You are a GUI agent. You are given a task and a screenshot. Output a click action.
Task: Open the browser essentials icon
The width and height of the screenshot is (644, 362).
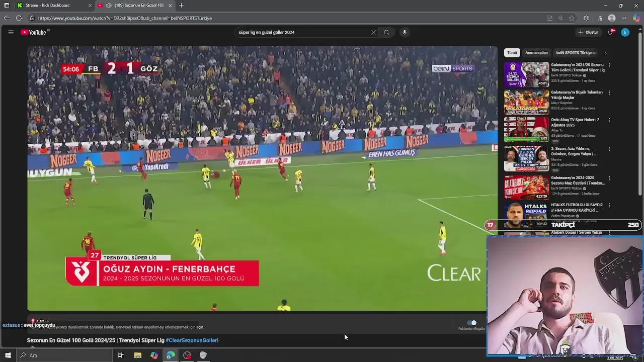600,18
